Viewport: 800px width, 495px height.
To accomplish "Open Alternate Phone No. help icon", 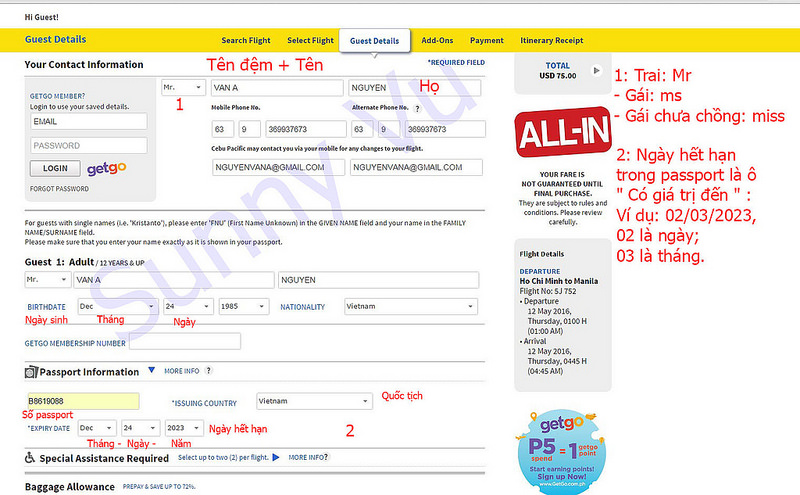I will [x=417, y=108].
